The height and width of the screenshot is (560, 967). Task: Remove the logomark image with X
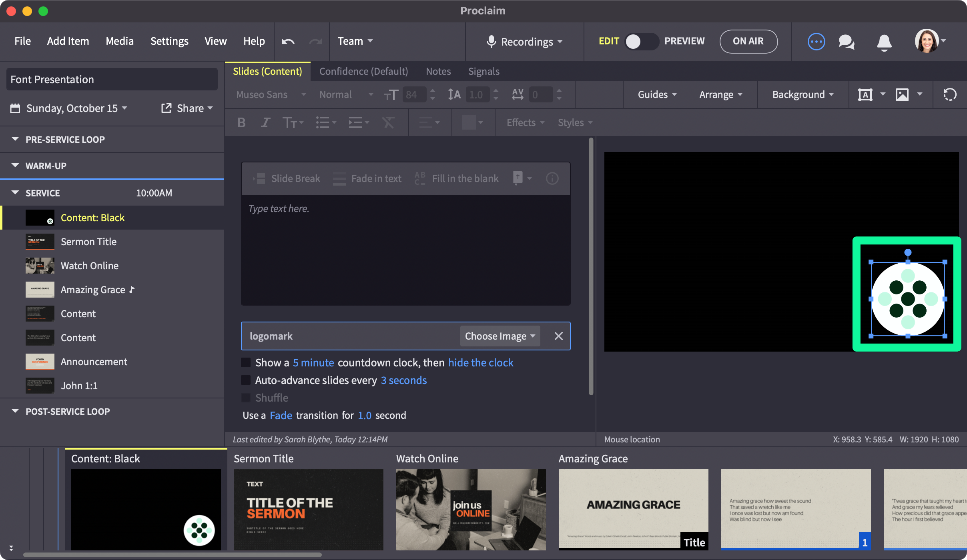coord(558,336)
